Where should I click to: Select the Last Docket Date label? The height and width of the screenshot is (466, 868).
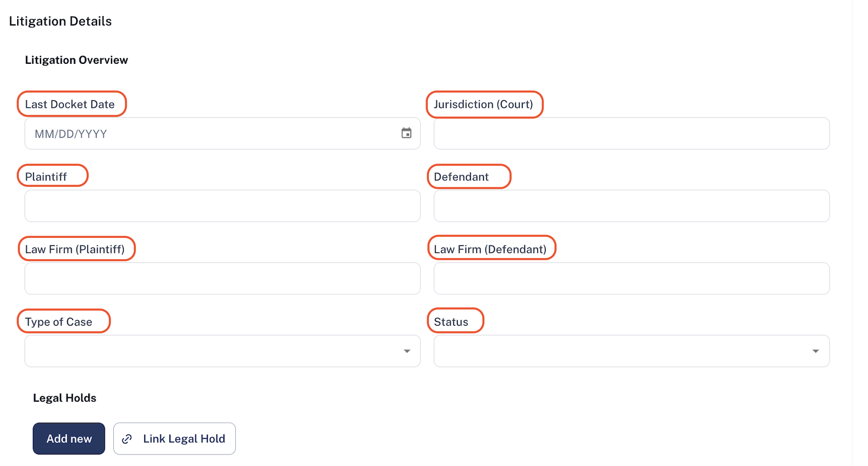[70, 104]
